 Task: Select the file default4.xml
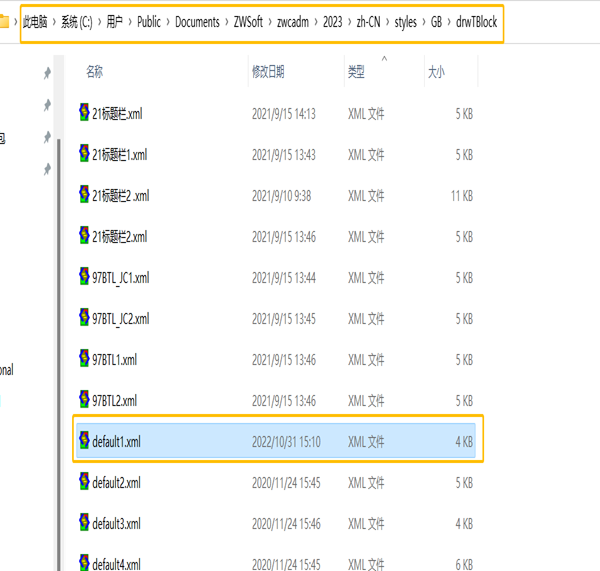point(116,564)
